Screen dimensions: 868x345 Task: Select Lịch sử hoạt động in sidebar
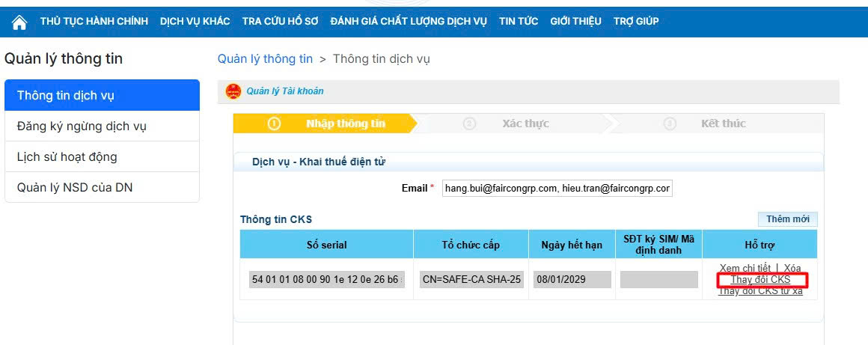(67, 156)
